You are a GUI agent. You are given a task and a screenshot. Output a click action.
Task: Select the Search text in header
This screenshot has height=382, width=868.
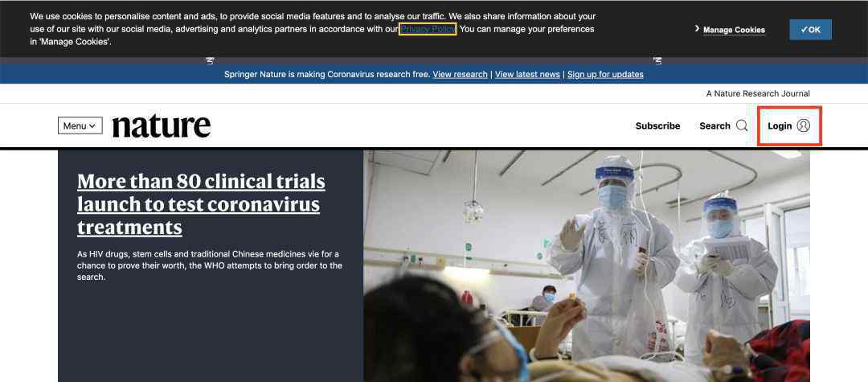pyautogui.click(x=714, y=125)
